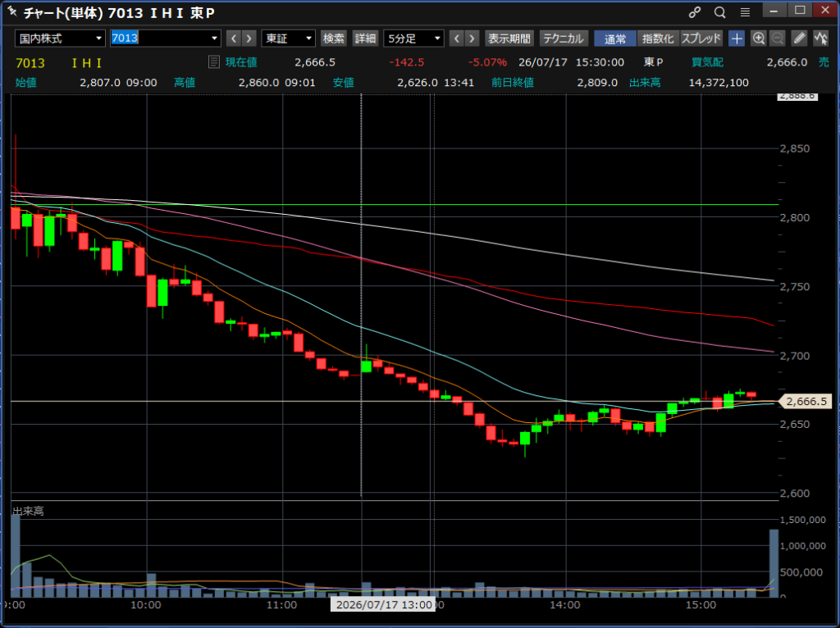This screenshot has width=840, height=628.
Task: Expand the 7013 stock code dropdown
Action: [x=214, y=39]
